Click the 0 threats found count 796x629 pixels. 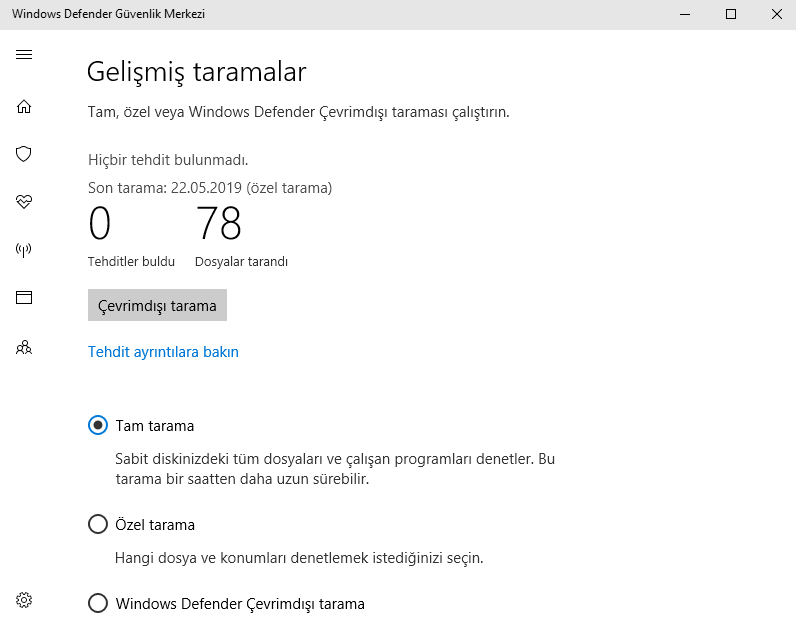[100, 224]
